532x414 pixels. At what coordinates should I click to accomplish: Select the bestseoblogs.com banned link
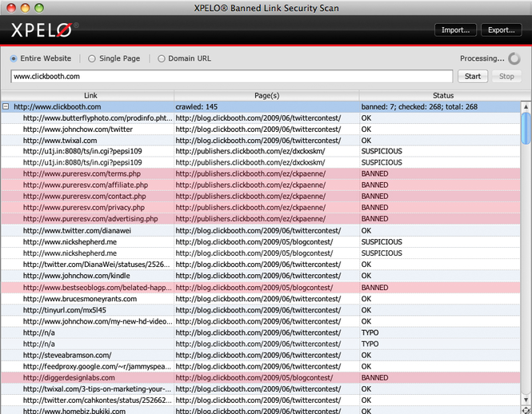pos(98,288)
